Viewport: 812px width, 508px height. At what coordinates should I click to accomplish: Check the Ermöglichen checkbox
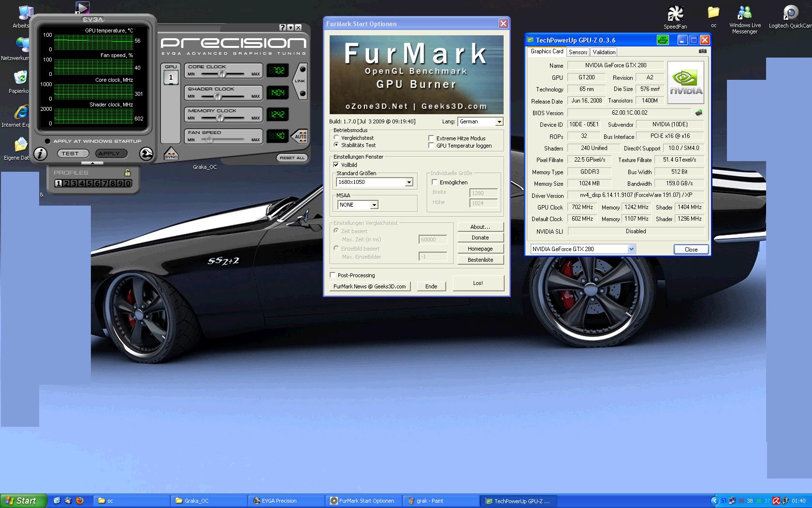click(435, 182)
